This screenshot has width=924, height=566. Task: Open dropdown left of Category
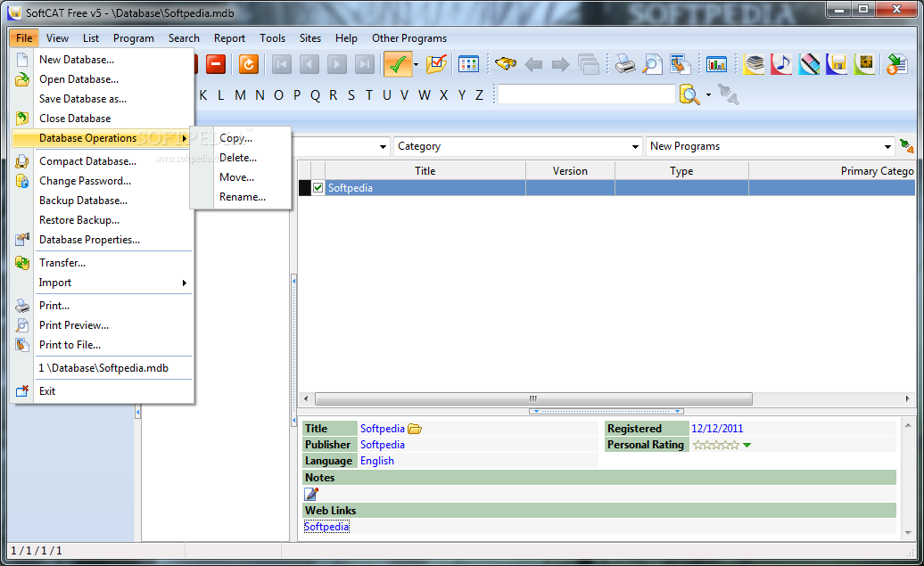[x=383, y=147]
